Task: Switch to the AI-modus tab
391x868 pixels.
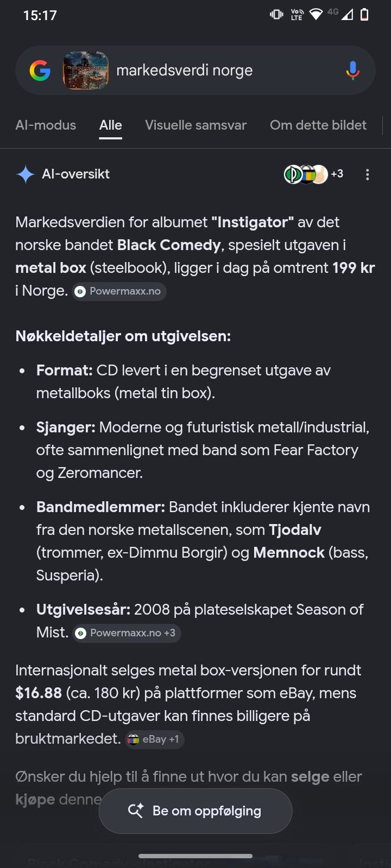Action: click(x=46, y=125)
